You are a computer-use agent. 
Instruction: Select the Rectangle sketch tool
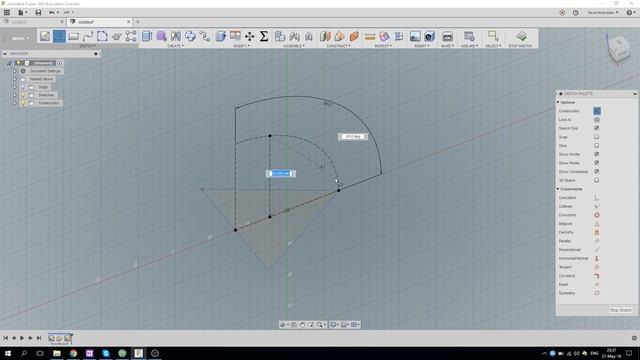73,36
